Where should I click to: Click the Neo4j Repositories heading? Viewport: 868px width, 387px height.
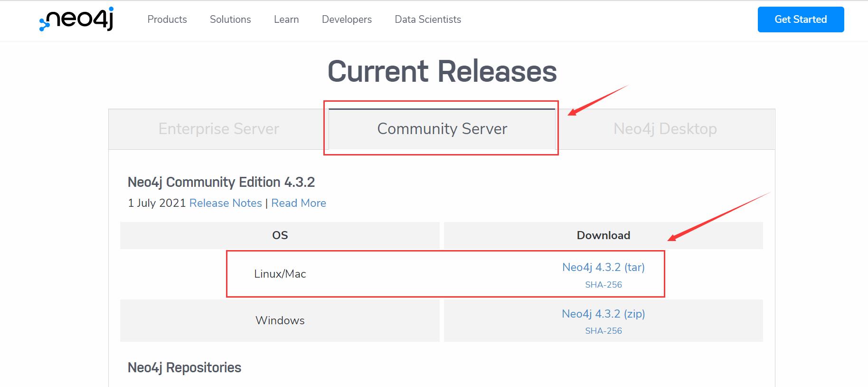tap(184, 368)
